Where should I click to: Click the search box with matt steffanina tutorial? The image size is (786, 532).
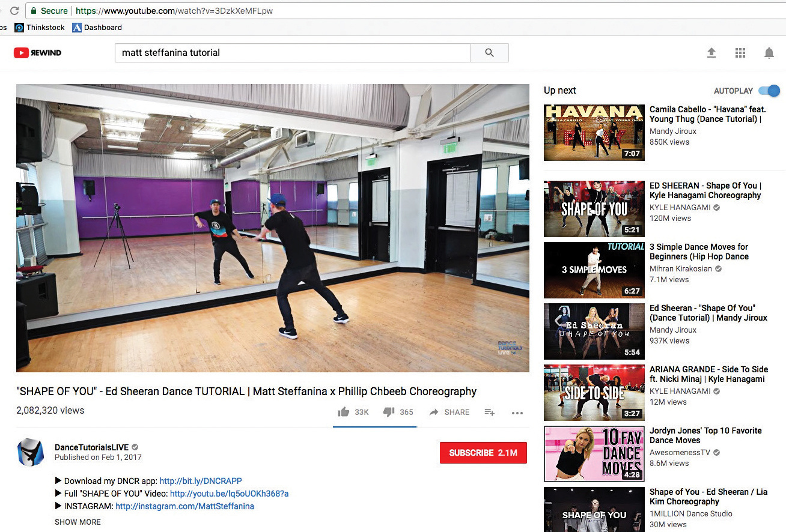pos(292,53)
